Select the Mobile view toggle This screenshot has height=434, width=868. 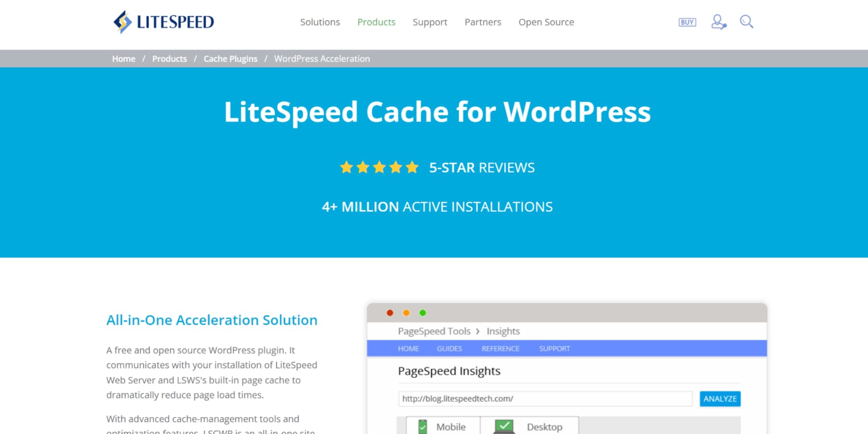pos(444,427)
